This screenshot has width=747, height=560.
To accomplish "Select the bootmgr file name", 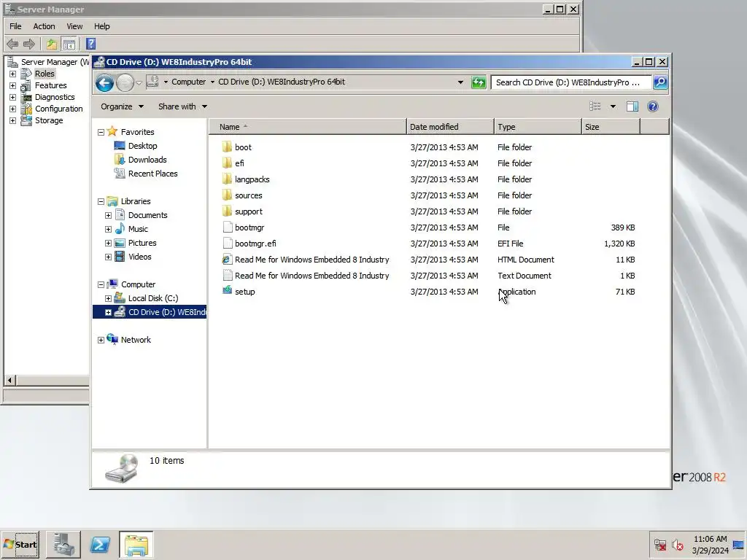I will pyautogui.click(x=249, y=227).
